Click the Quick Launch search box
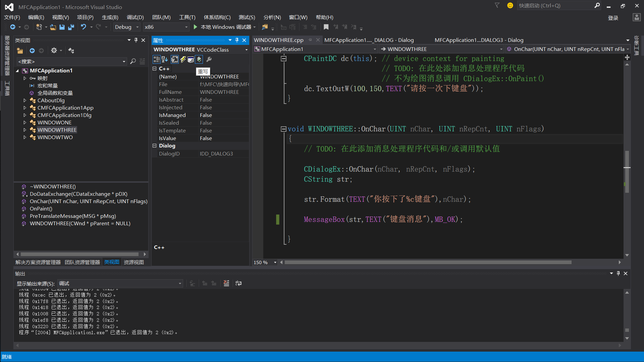Image resolution: width=644 pixels, height=362 pixels. click(x=555, y=6)
